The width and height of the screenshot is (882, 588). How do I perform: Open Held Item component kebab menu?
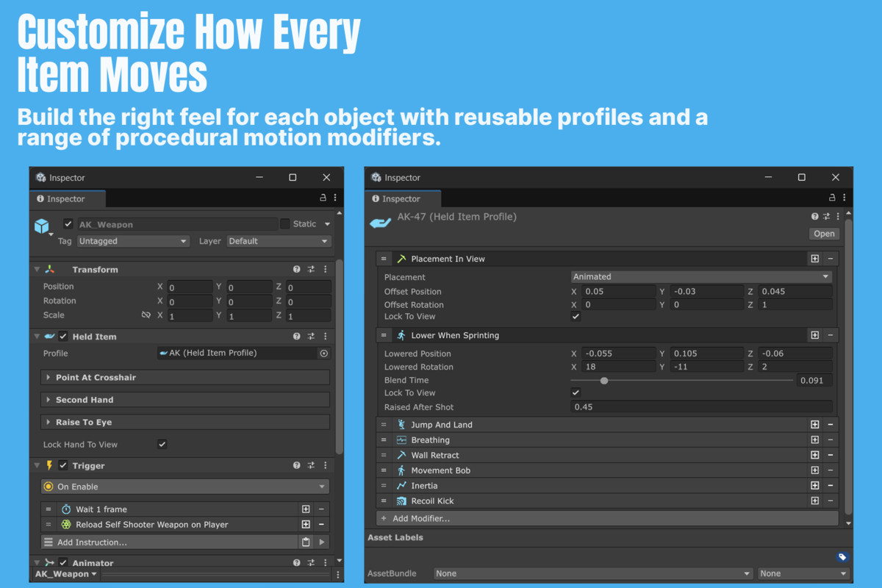[326, 337]
